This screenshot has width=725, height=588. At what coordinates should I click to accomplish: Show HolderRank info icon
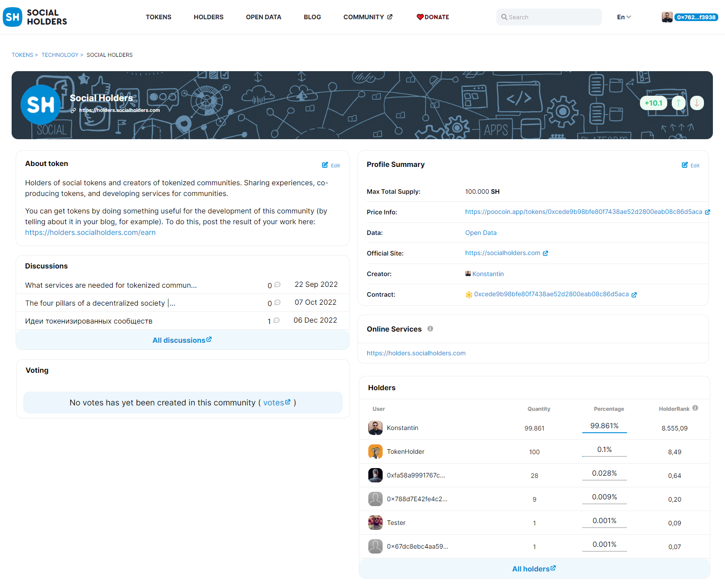[x=695, y=408]
